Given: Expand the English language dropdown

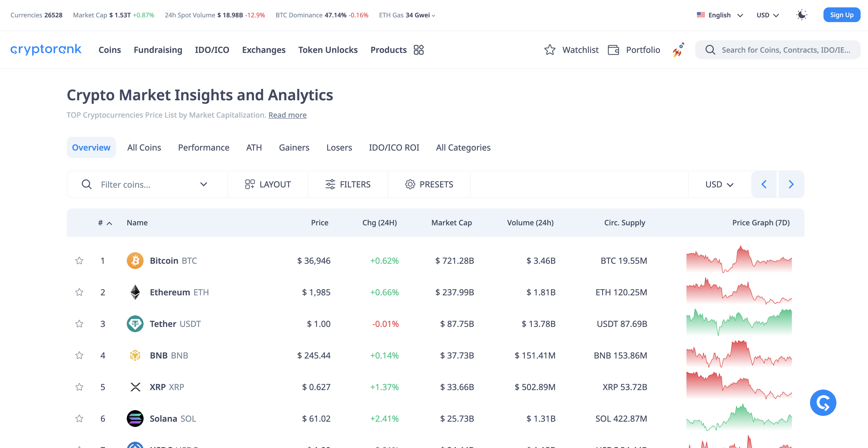Looking at the screenshot, I should point(720,15).
